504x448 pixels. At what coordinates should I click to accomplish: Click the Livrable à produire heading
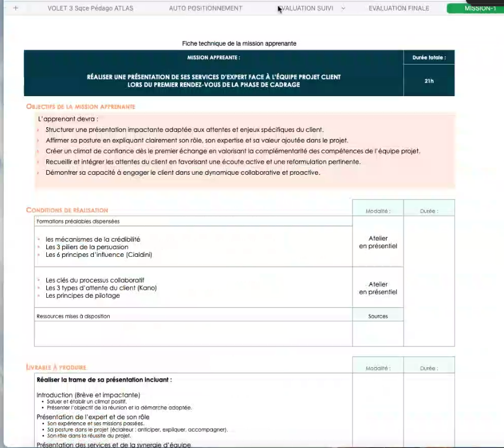tap(56, 368)
